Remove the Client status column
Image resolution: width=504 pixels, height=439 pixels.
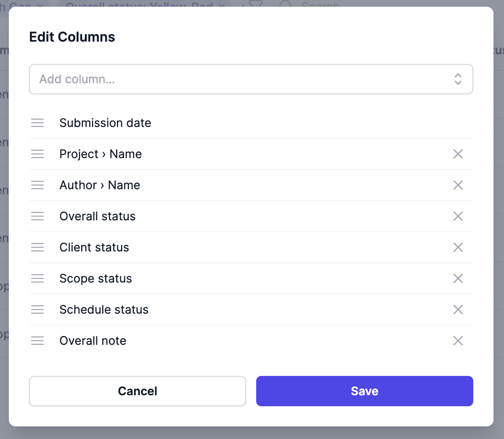coord(458,247)
